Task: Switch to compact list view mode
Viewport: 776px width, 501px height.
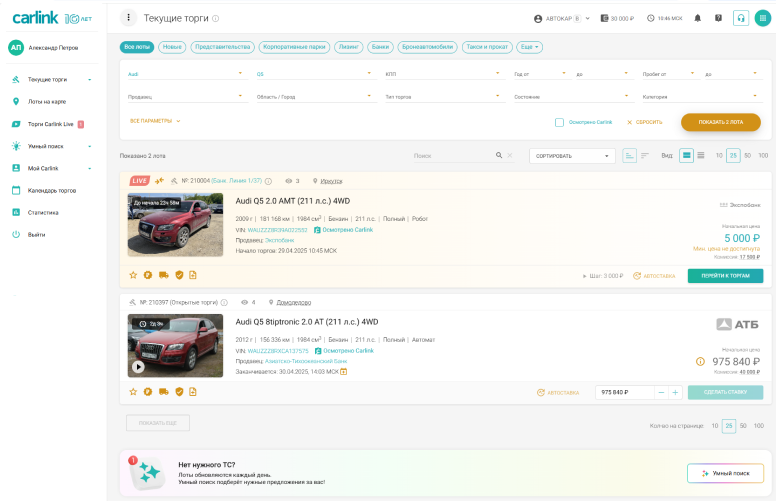Action: [701, 156]
